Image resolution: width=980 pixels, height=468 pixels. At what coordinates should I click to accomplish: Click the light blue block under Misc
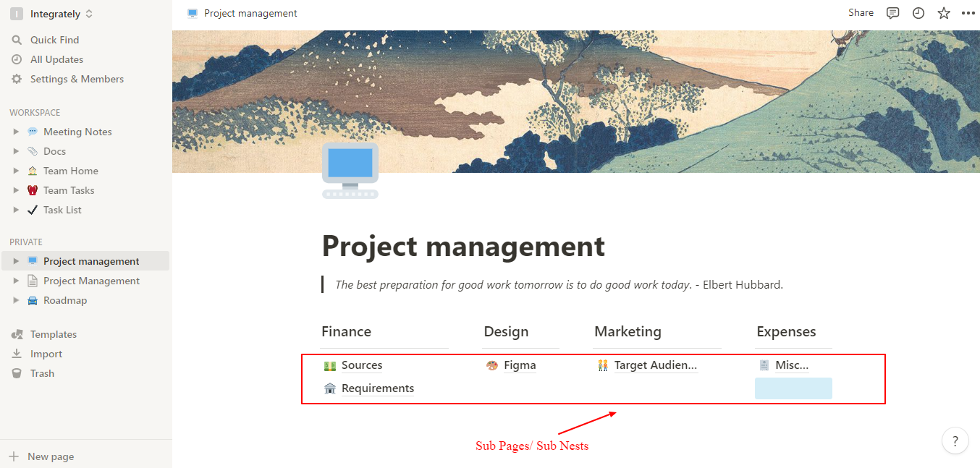(x=793, y=388)
